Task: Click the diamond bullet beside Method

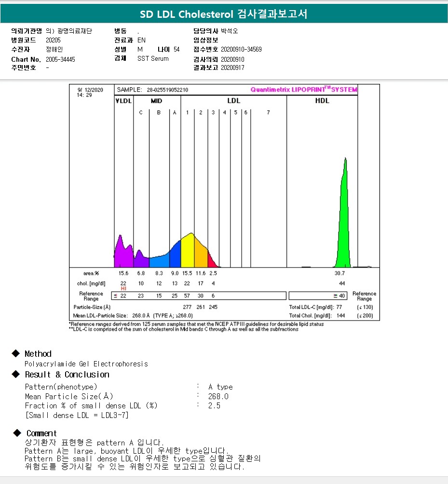Action: [x=16, y=354]
